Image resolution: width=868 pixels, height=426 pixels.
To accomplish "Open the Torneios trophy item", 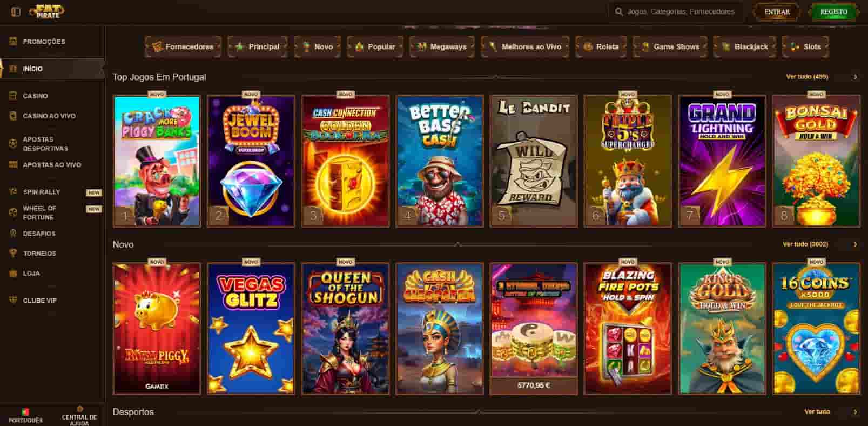I will tap(39, 254).
